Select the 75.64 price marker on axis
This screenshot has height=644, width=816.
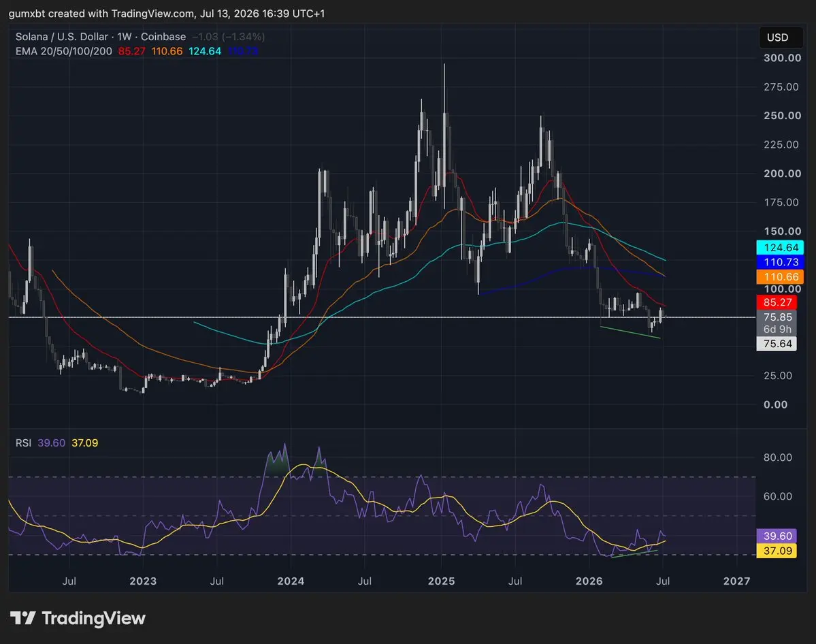click(776, 344)
